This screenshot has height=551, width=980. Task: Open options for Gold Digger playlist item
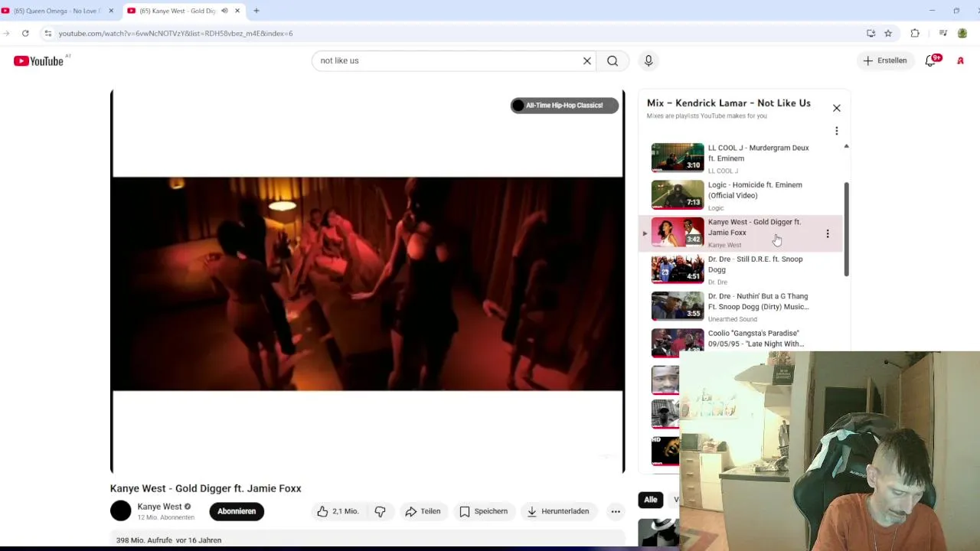[827, 233]
